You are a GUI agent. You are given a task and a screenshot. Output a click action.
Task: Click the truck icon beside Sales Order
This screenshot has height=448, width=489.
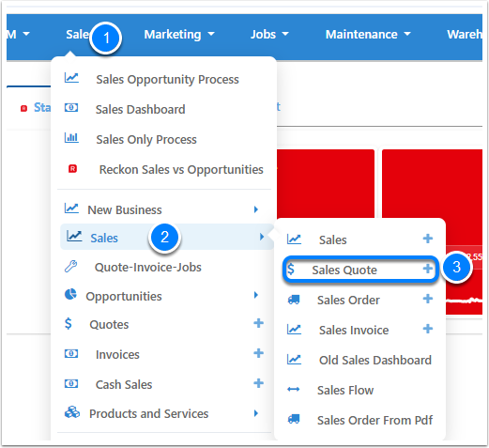point(294,300)
